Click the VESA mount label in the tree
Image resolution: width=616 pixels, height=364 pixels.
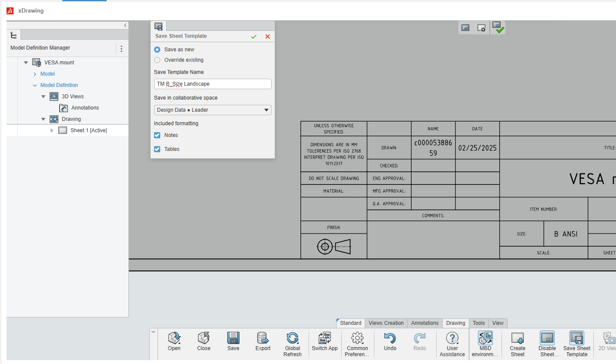59,63
